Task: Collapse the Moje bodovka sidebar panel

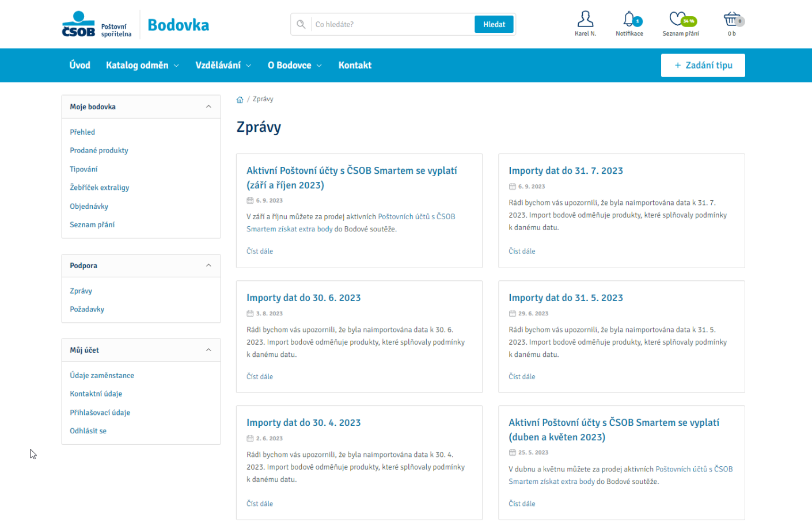Action: pyautogui.click(x=208, y=106)
